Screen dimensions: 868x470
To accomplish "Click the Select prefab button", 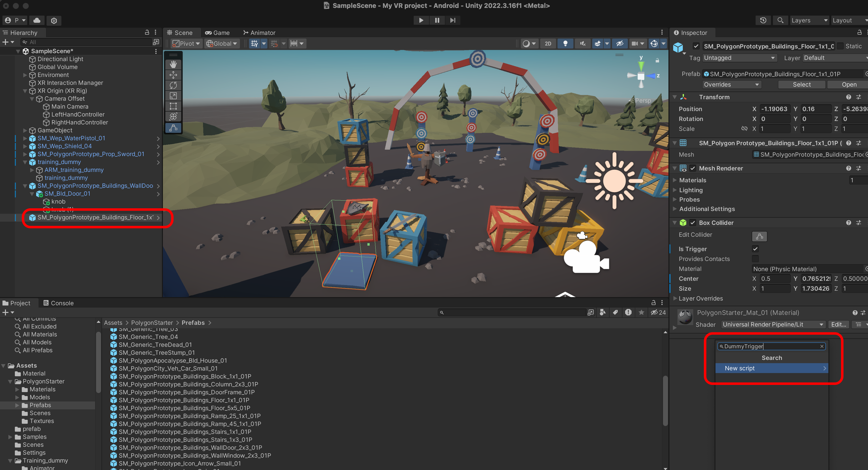I will pyautogui.click(x=801, y=85).
